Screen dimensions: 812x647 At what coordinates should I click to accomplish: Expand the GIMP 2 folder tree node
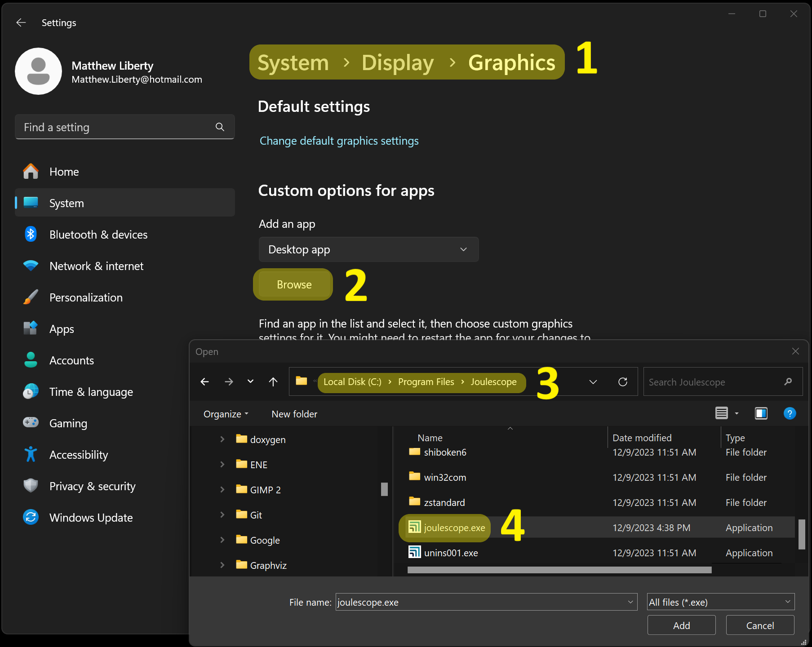coord(222,489)
